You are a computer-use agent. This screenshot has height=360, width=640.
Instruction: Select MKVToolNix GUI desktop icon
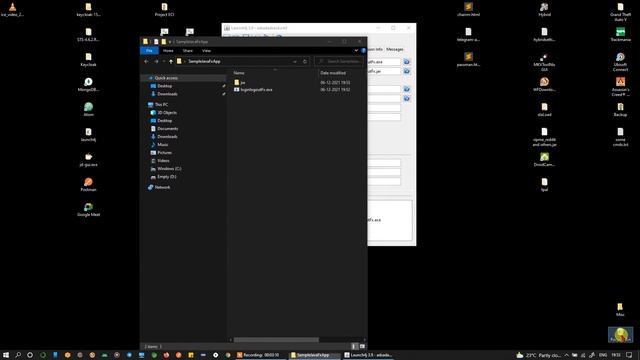point(544,62)
